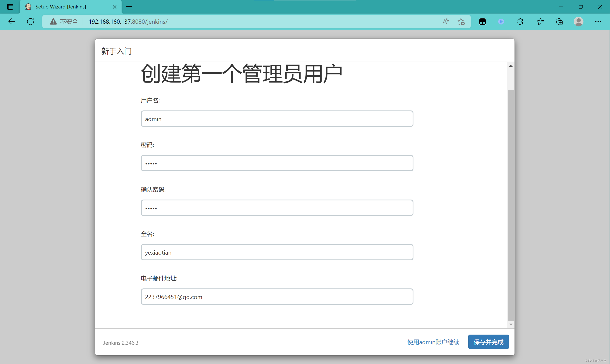Click the Jenkins 2.346.3 version text
This screenshot has height=364, width=610.
point(121,343)
